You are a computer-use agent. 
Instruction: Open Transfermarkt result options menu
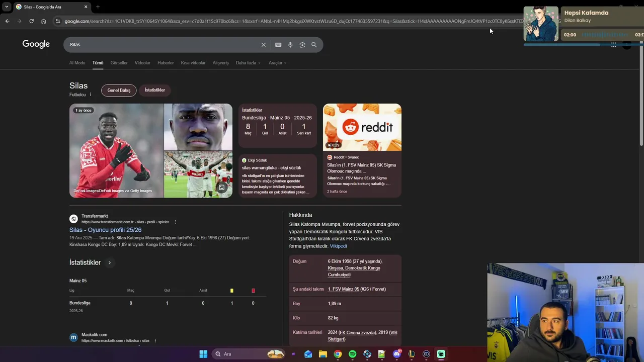(x=175, y=222)
